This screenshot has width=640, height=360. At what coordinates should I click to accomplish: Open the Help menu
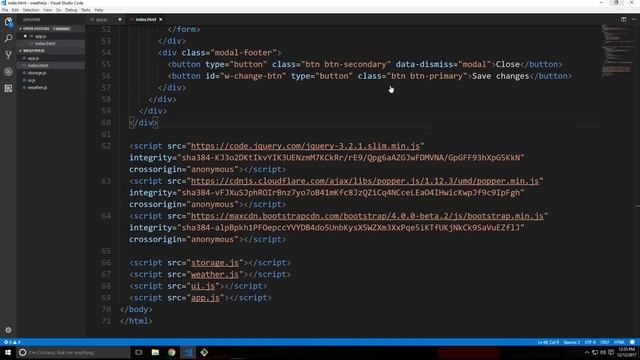(x=99, y=10)
